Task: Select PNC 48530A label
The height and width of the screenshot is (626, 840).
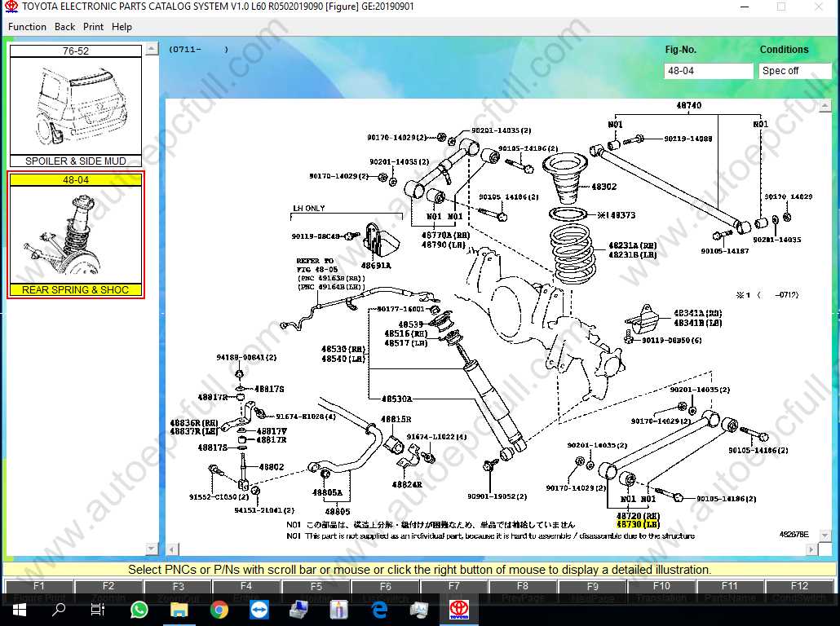Action: click(396, 399)
